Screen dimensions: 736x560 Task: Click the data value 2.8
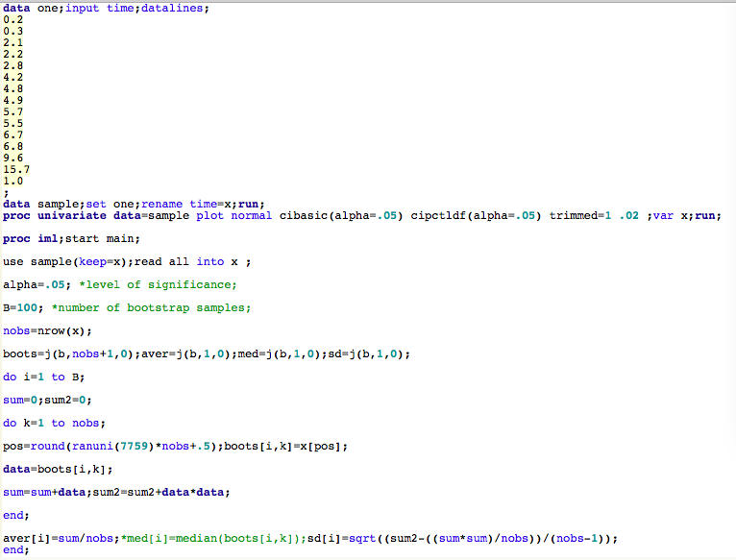tap(12, 65)
